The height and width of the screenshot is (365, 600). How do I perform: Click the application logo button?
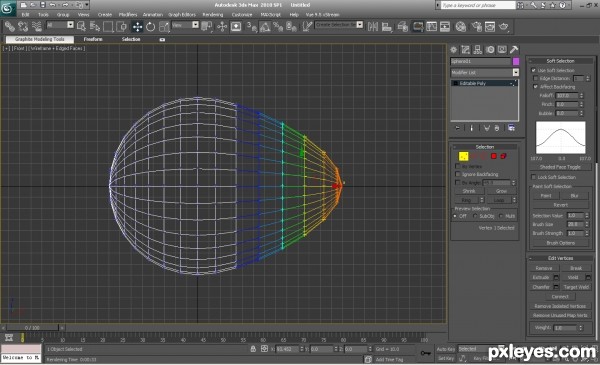pyautogui.click(x=8, y=8)
